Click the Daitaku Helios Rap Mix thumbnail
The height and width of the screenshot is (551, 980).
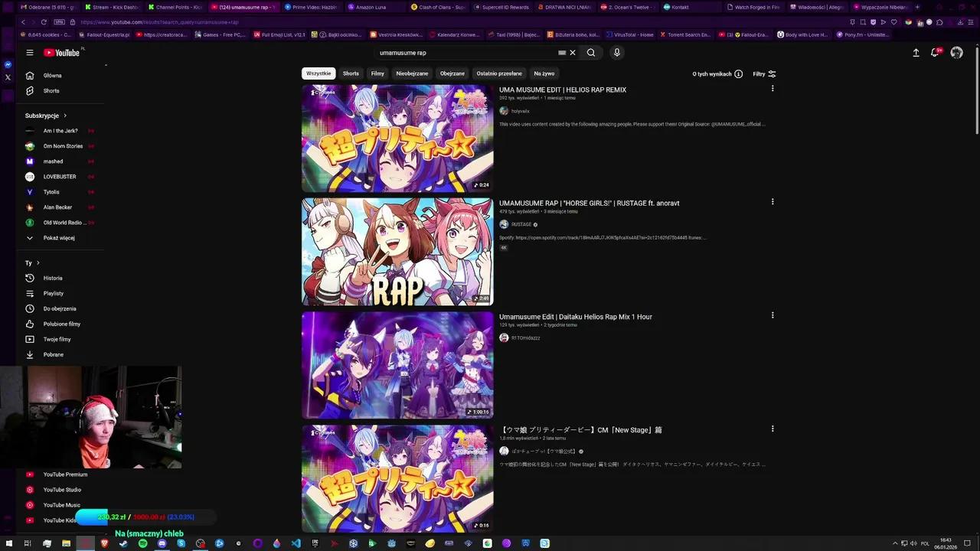pyautogui.click(x=397, y=365)
